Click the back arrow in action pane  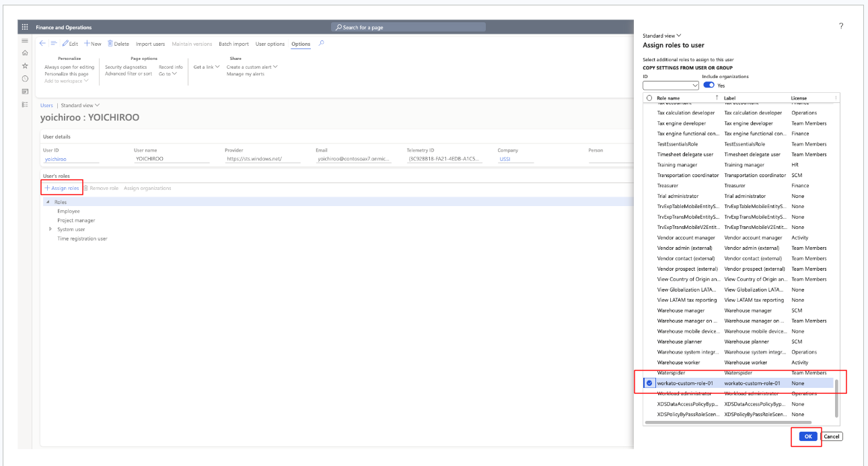click(42, 44)
